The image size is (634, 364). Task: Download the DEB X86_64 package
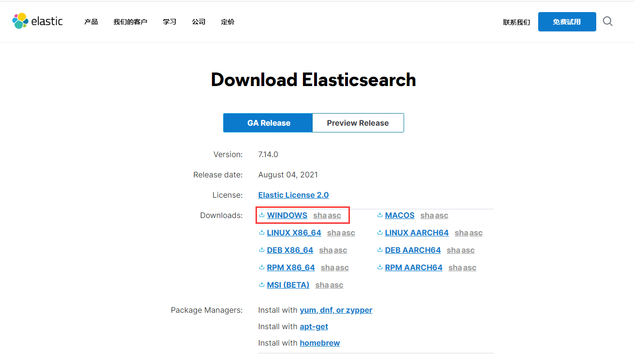290,250
